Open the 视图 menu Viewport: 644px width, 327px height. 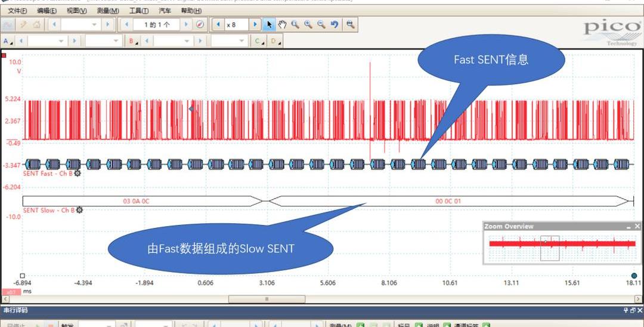pos(76,11)
